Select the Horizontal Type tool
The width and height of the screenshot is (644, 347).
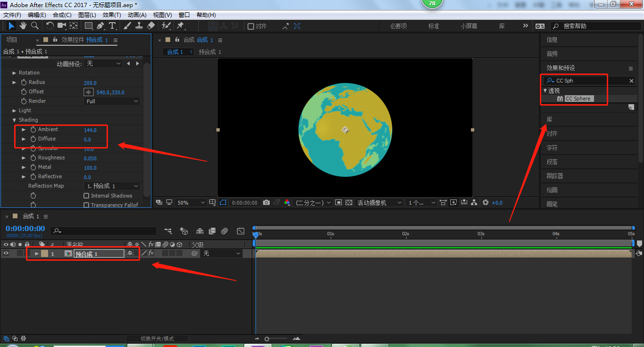pyautogui.click(x=112, y=25)
